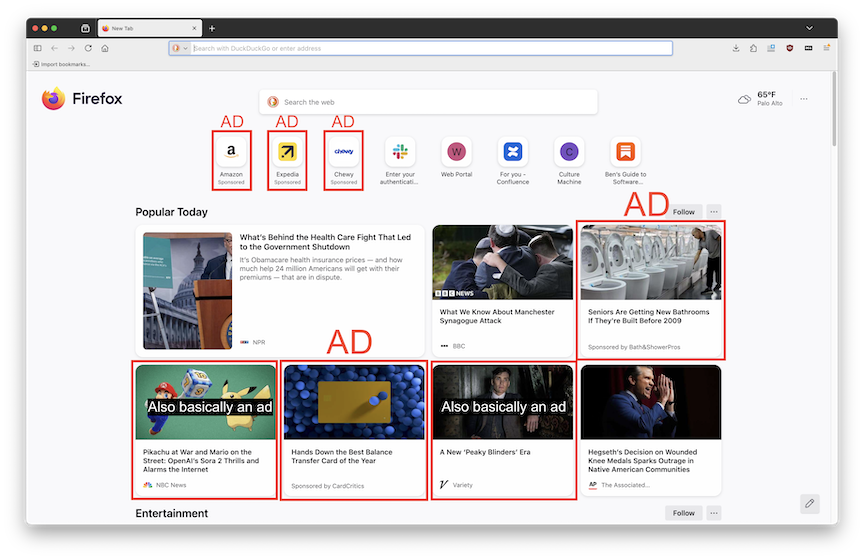Open the weather widget options menu

point(804,99)
